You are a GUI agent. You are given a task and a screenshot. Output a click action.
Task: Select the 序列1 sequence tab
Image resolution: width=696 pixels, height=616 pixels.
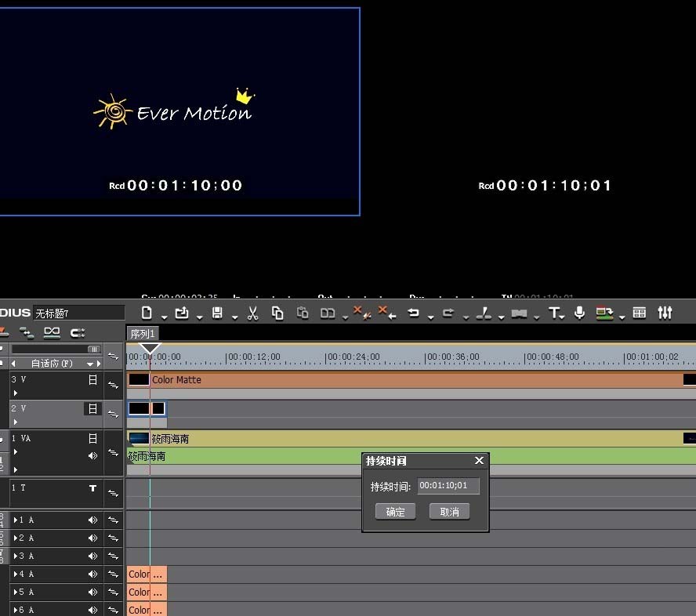[x=143, y=334]
